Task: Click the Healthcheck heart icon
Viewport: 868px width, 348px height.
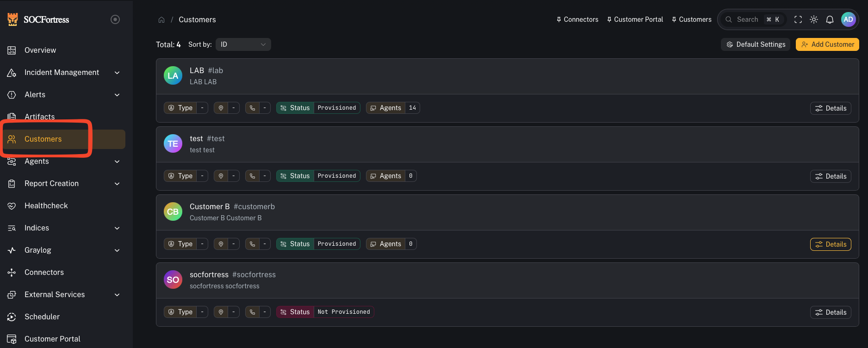Action: point(12,206)
